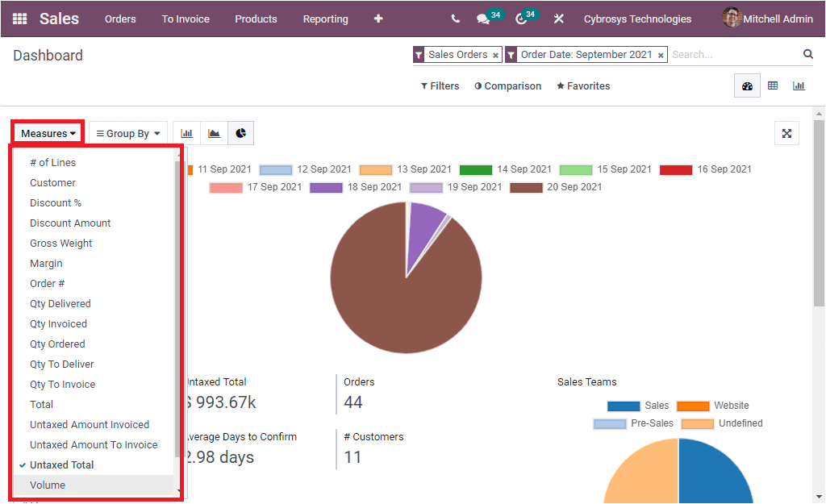
Task: Expand the Filters dropdown
Action: click(x=440, y=85)
